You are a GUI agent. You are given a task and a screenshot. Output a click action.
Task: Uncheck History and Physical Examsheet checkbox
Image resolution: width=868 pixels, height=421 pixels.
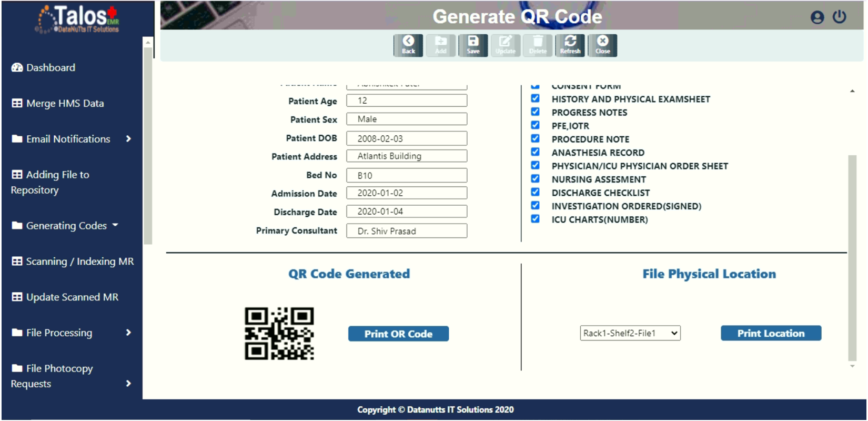coord(535,98)
